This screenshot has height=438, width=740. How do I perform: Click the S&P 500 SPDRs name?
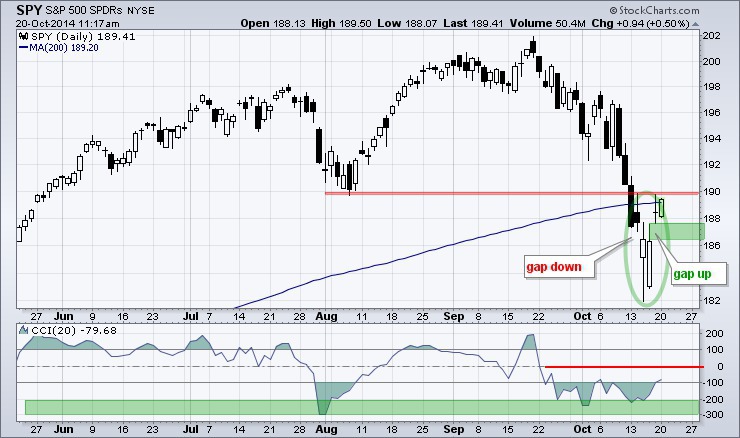(x=84, y=10)
